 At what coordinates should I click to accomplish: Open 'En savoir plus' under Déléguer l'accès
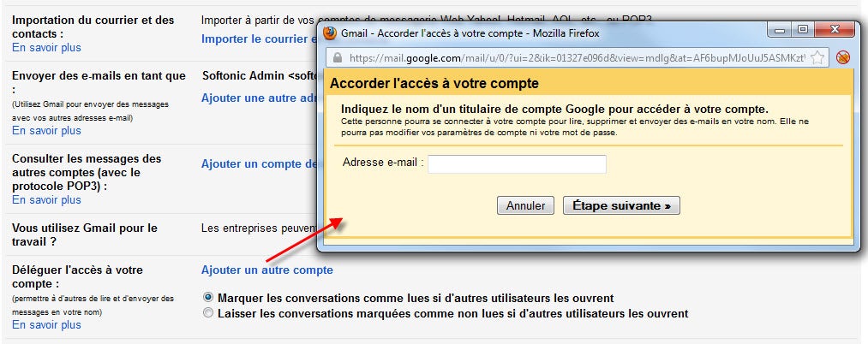[x=46, y=324]
